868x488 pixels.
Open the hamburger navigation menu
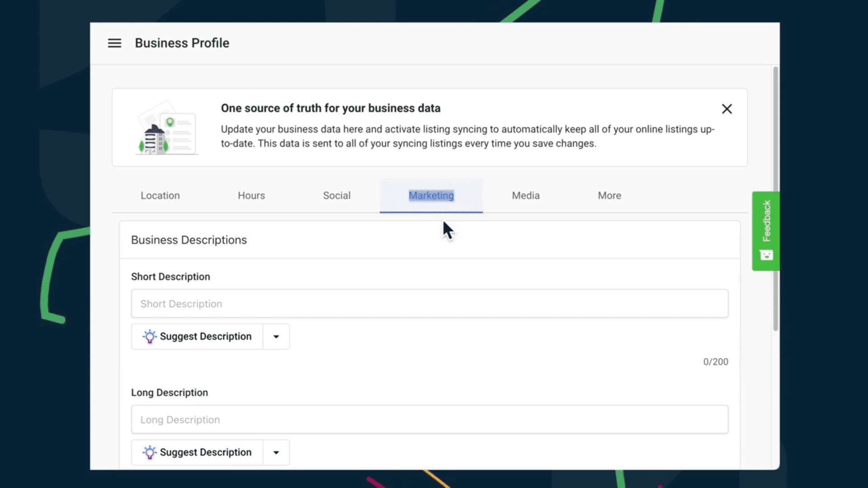click(114, 43)
